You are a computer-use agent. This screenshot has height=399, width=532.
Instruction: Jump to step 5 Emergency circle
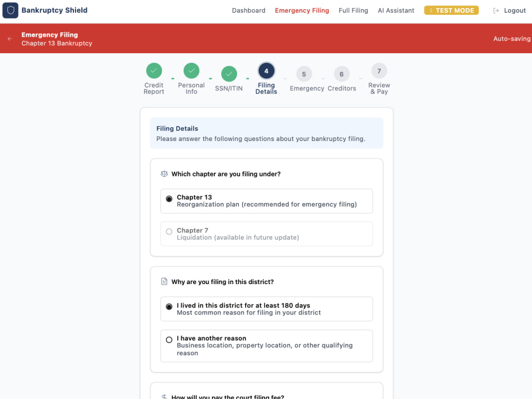(304, 74)
